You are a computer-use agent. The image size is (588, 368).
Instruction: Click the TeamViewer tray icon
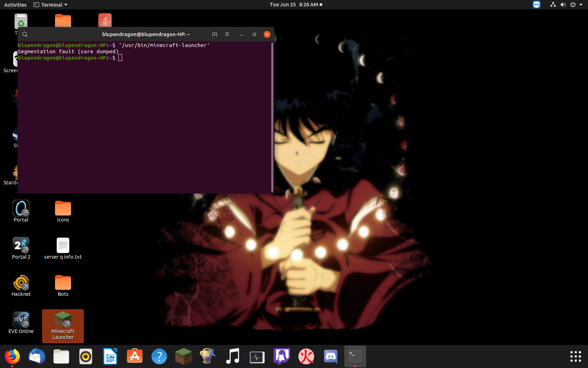[x=536, y=5]
